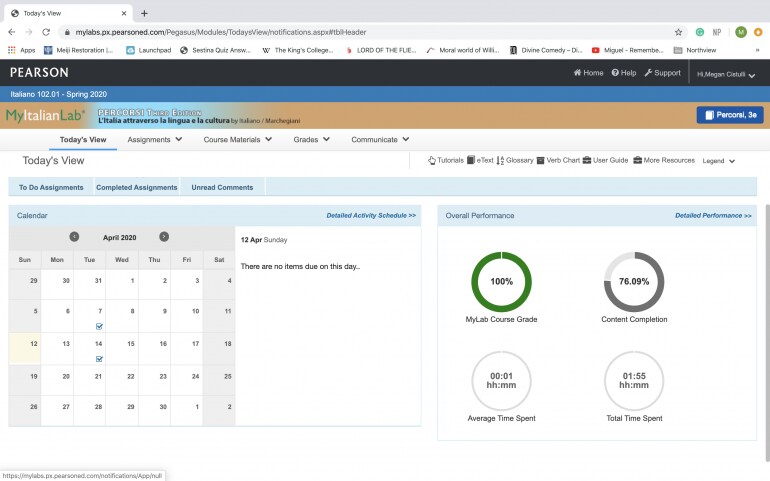
Task: Open Detailed Activity Schedule link
Action: tap(371, 215)
